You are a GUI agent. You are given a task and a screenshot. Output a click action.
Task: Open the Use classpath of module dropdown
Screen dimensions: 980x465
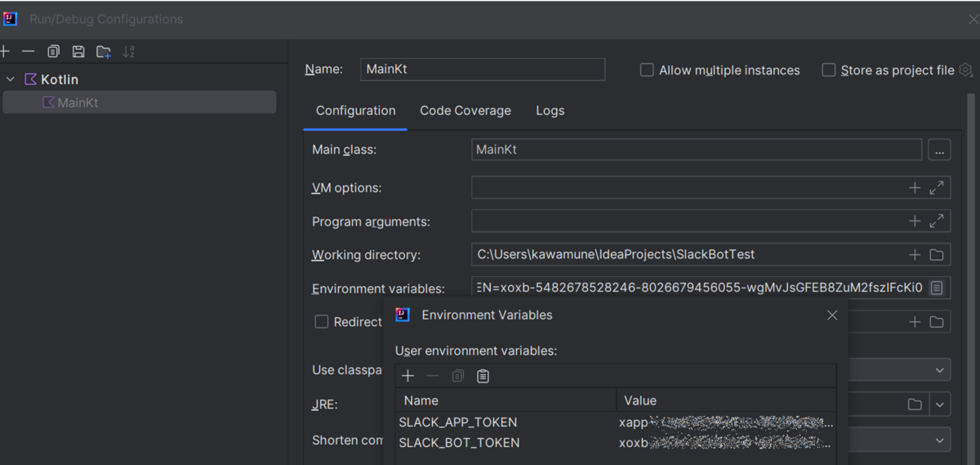point(939,370)
